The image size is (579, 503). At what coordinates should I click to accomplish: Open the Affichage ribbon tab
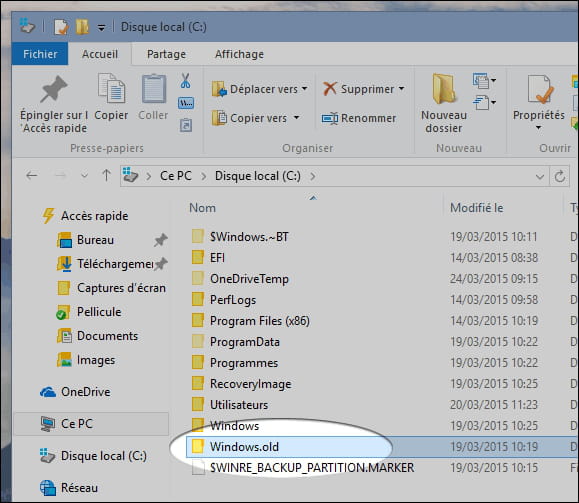point(239,54)
